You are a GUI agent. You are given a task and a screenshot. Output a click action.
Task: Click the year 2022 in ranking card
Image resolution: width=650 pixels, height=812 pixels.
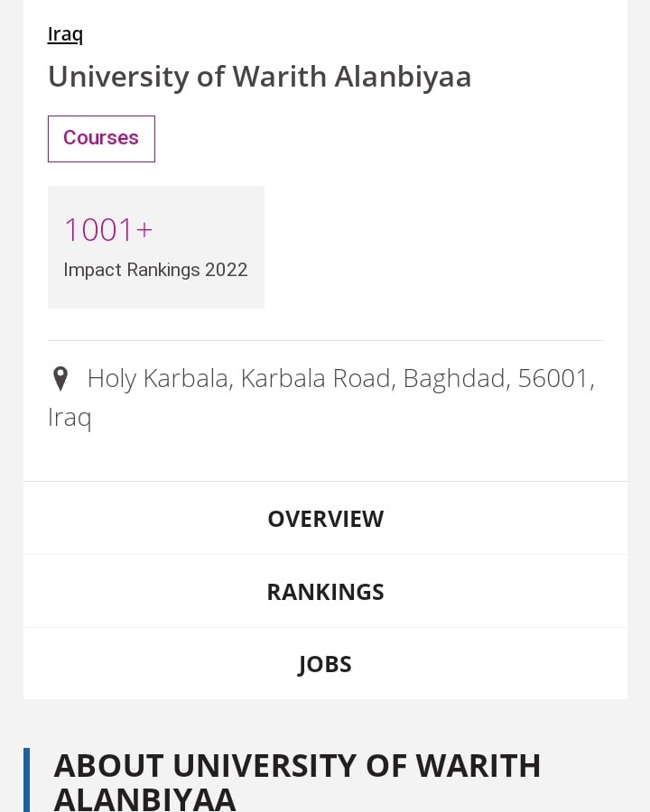[226, 270]
